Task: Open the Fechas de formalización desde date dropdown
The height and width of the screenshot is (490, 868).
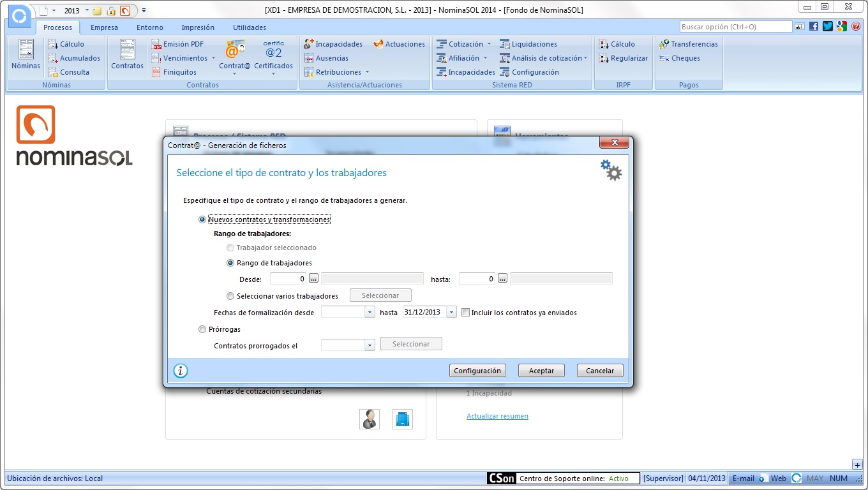Action: 370,313
